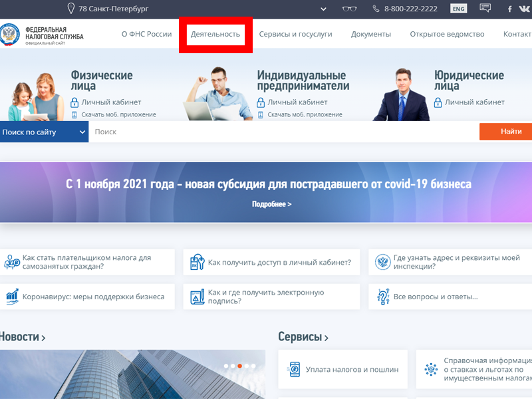Click lock icon under Юридические лица
Viewport: 532px width, 399px height.
pyautogui.click(x=438, y=102)
